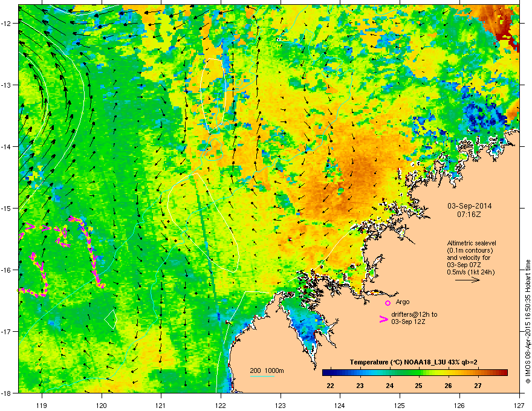Click the "0.5m/s (1kt 24h)" scale text

coord(470,272)
